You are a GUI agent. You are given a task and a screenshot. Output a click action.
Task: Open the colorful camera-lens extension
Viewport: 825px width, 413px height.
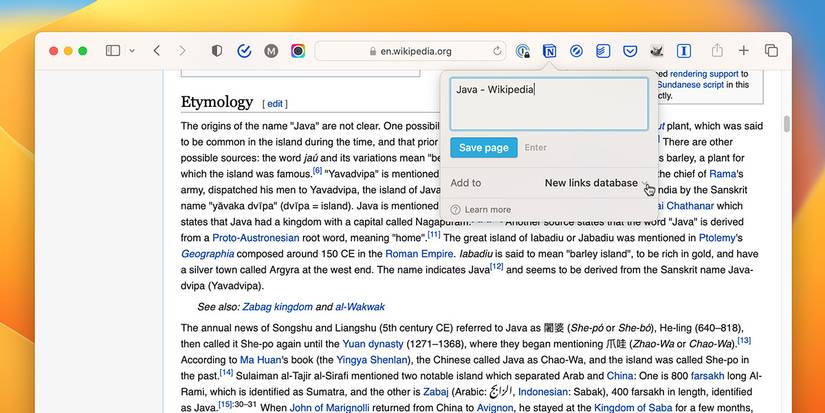(x=298, y=51)
